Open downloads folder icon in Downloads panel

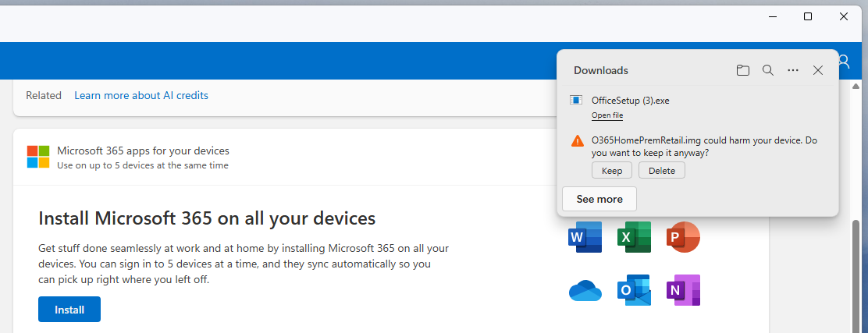coord(743,70)
